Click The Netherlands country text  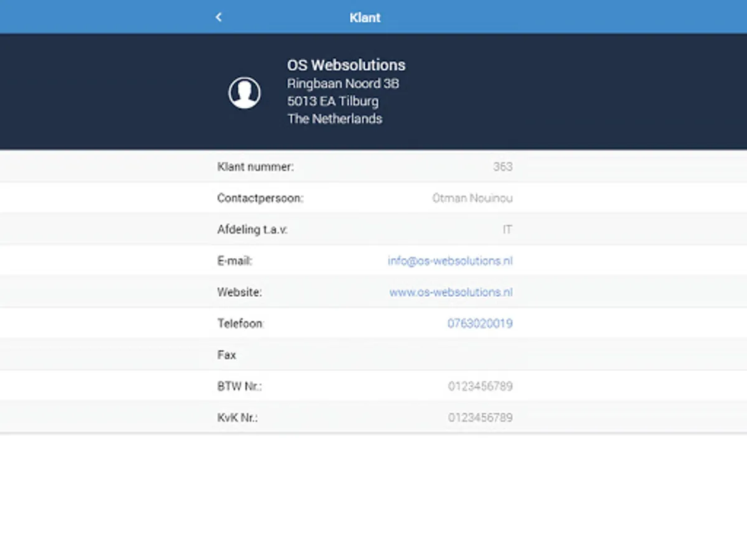point(334,118)
